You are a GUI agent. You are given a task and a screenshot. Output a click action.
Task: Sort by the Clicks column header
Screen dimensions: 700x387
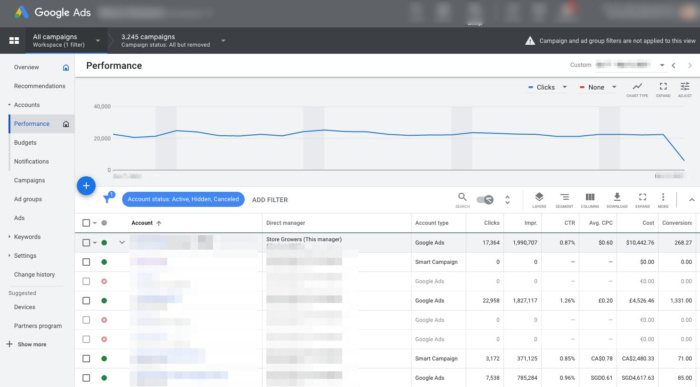click(x=492, y=223)
